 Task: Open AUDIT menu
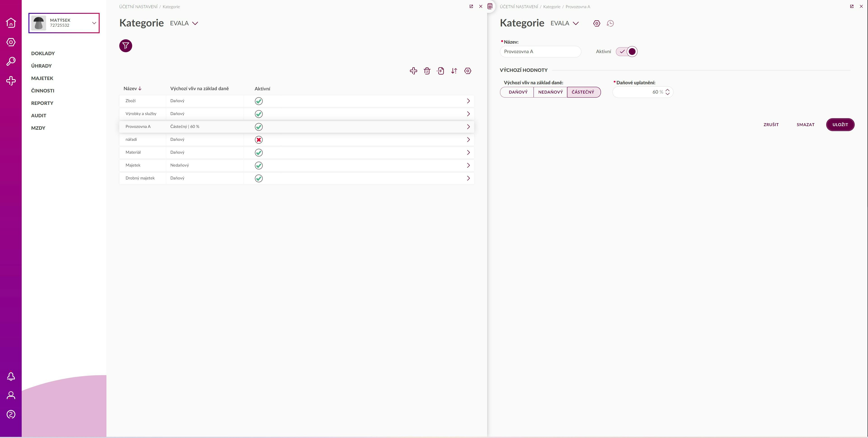point(39,116)
